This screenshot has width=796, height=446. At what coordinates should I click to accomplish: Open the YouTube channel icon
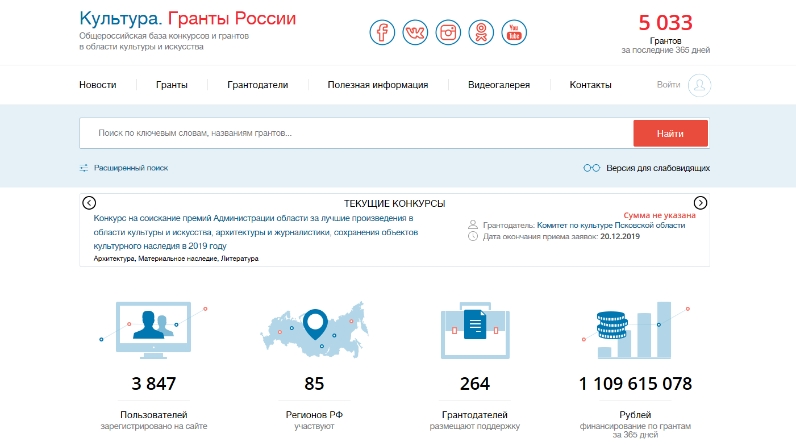click(514, 32)
